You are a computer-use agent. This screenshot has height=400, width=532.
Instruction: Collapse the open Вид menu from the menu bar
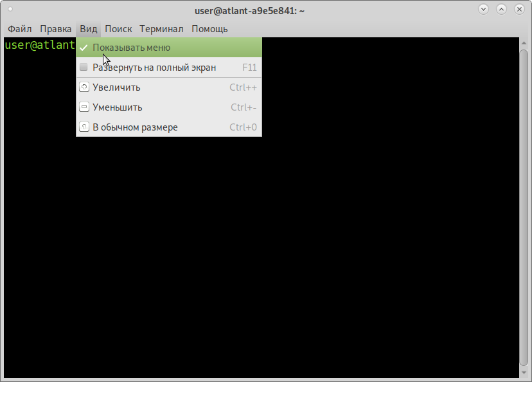[x=89, y=29]
